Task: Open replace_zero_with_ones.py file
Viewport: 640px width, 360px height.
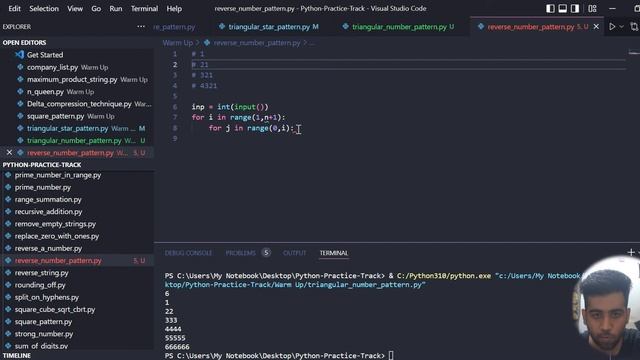Action: pyautogui.click(x=57, y=236)
